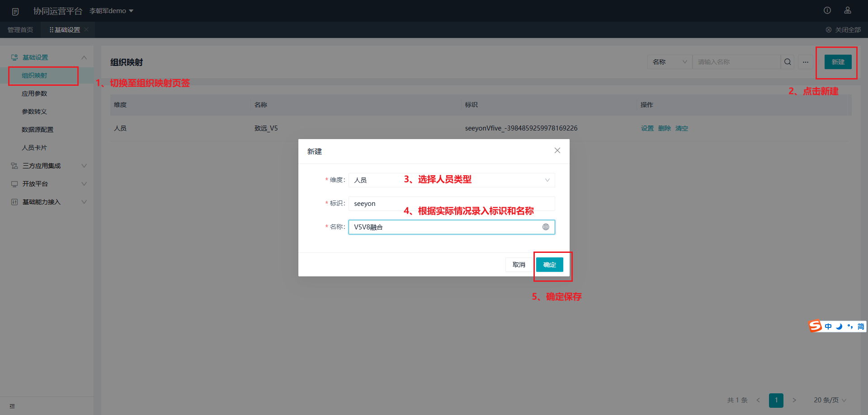Click the seeyonVfive_-3984859259978169226 identifier cell

click(x=521, y=128)
